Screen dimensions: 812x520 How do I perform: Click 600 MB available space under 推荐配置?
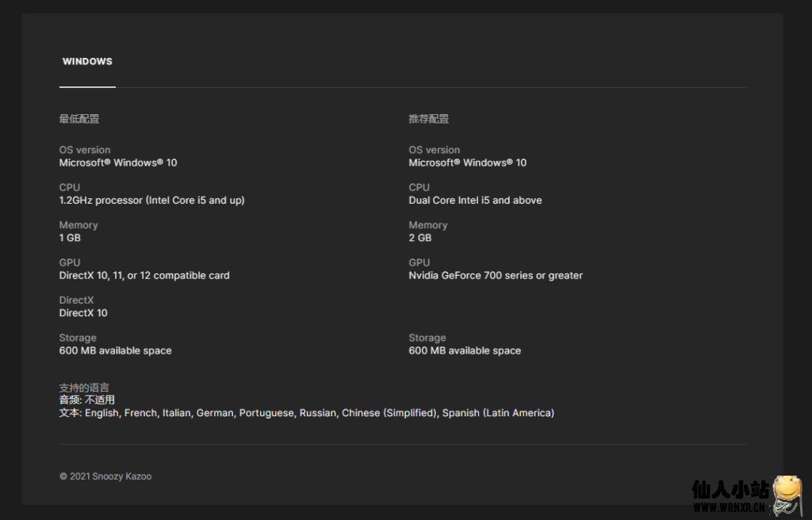pyautogui.click(x=465, y=350)
